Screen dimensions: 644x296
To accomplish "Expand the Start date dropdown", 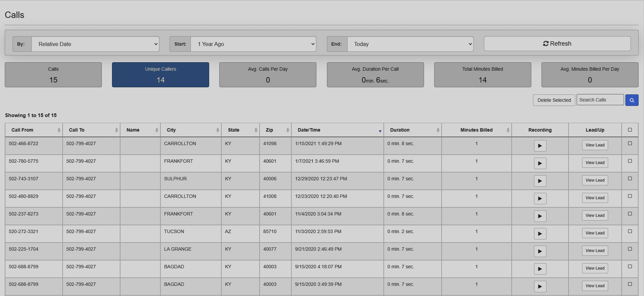I will pyautogui.click(x=253, y=44).
